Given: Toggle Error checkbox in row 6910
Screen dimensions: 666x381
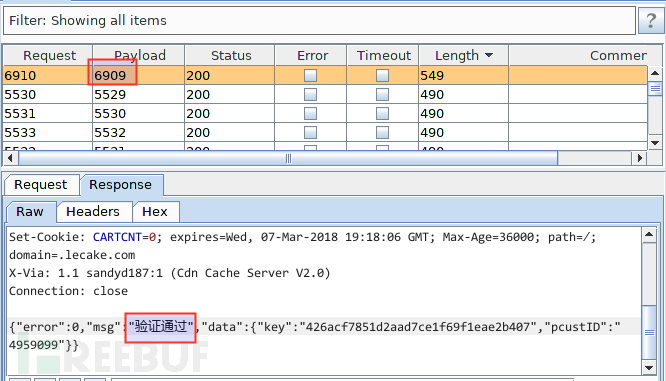Looking at the screenshot, I should [x=310, y=76].
